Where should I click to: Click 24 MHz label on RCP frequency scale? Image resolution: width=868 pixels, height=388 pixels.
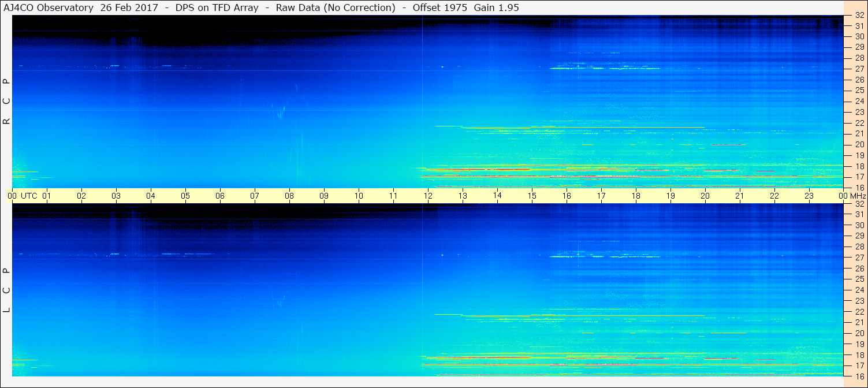point(859,101)
